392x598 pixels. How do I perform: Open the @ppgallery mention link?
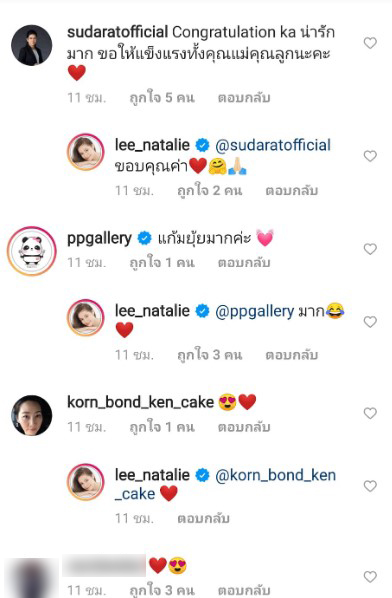click(255, 312)
